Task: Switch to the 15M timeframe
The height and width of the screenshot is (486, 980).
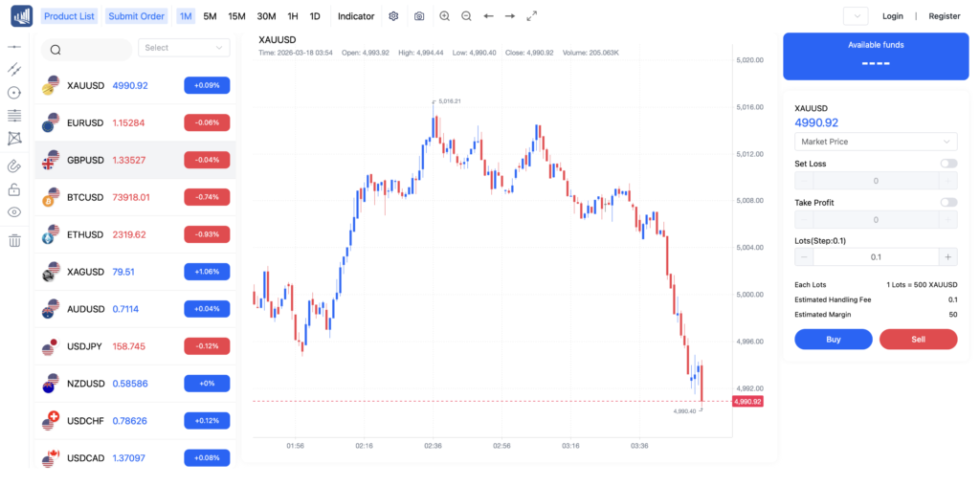Action: [236, 16]
